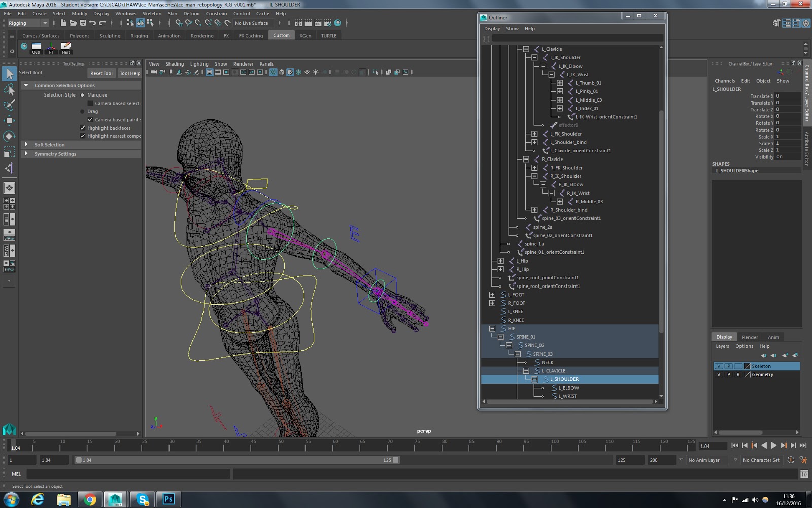Click the undo icon in the toolbar
This screenshot has height=508, width=812.
pyautogui.click(x=92, y=23)
